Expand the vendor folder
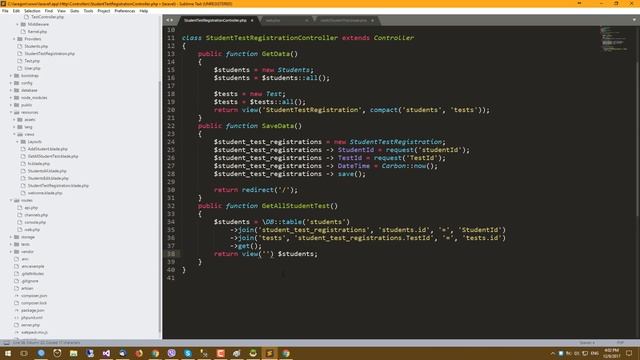The width and height of the screenshot is (640, 360). [11, 252]
